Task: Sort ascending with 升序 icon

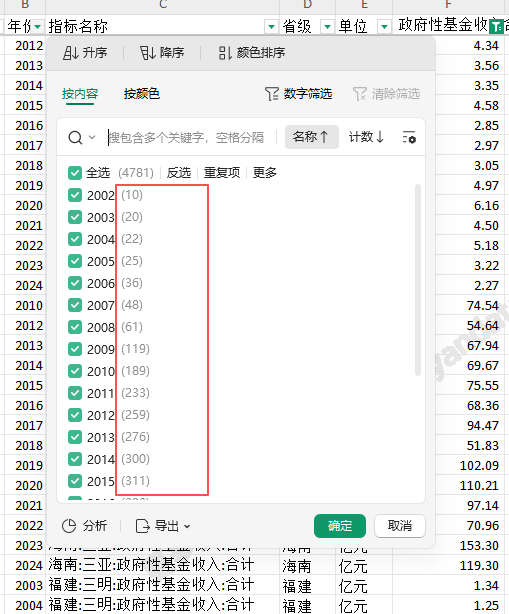Action: click(x=85, y=52)
